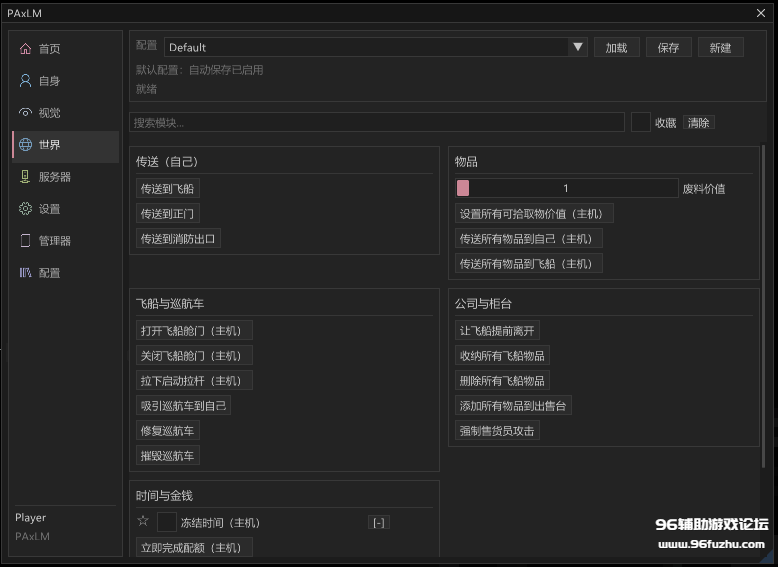Click the pink 废料价值 slider handle

point(462,189)
